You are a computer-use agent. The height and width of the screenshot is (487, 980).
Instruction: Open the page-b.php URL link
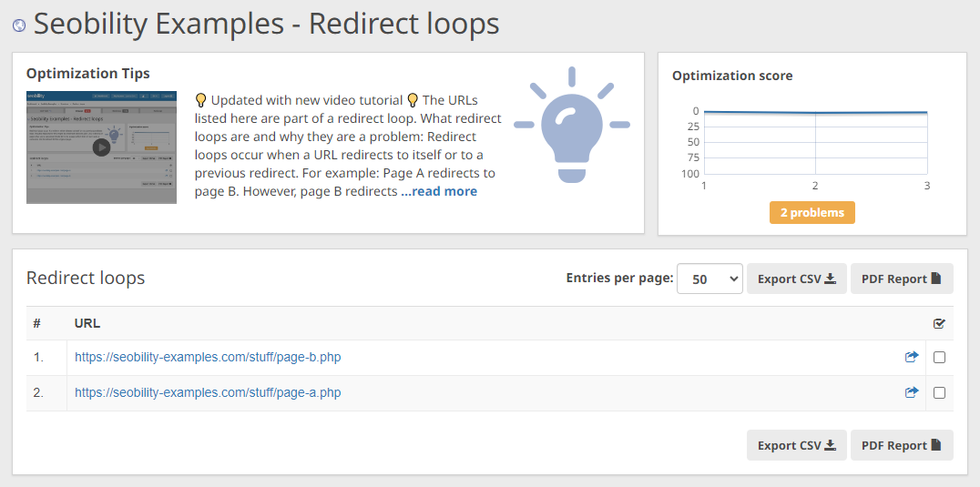(x=208, y=357)
